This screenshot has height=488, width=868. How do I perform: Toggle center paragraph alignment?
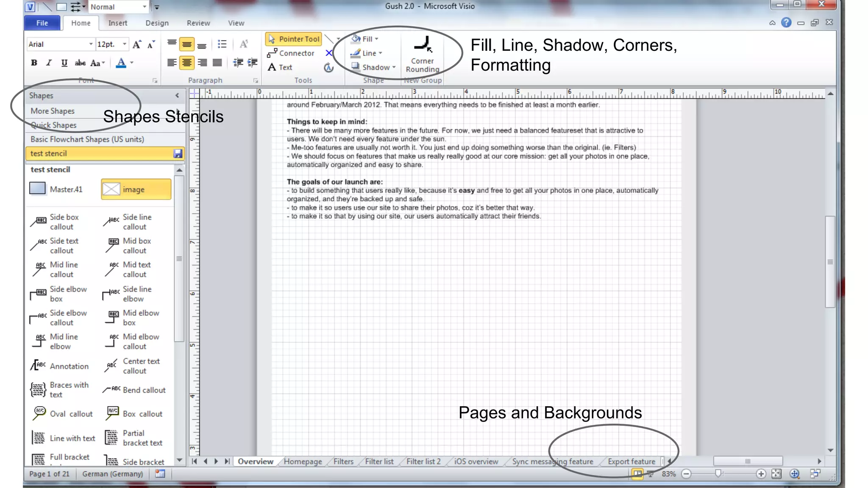(187, 63)
